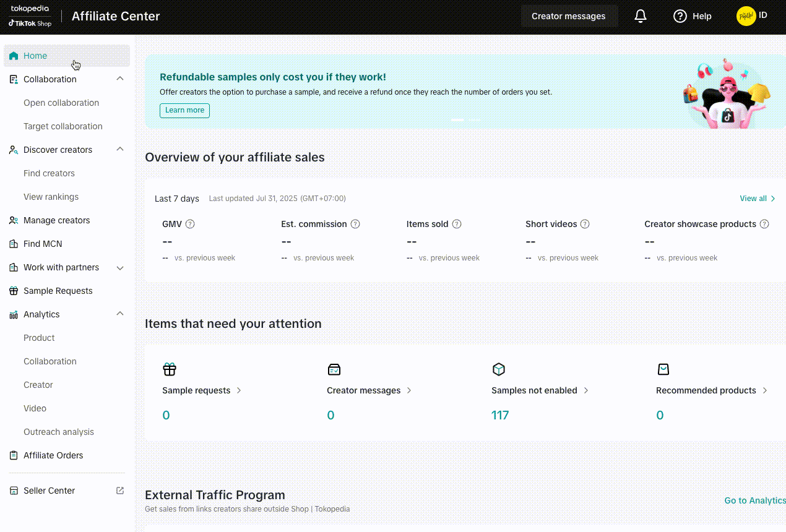
Task: Open the Sample Requests sidebar item
Action: [58, 291]
